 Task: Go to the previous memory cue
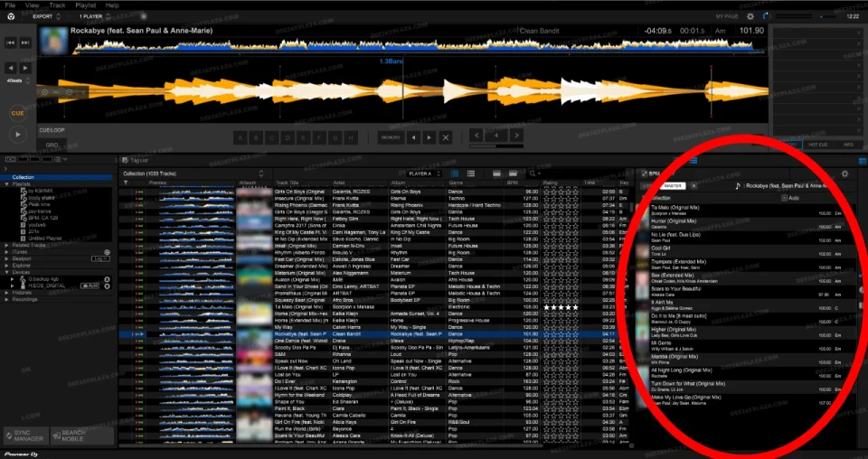click(x=413, y=137)
